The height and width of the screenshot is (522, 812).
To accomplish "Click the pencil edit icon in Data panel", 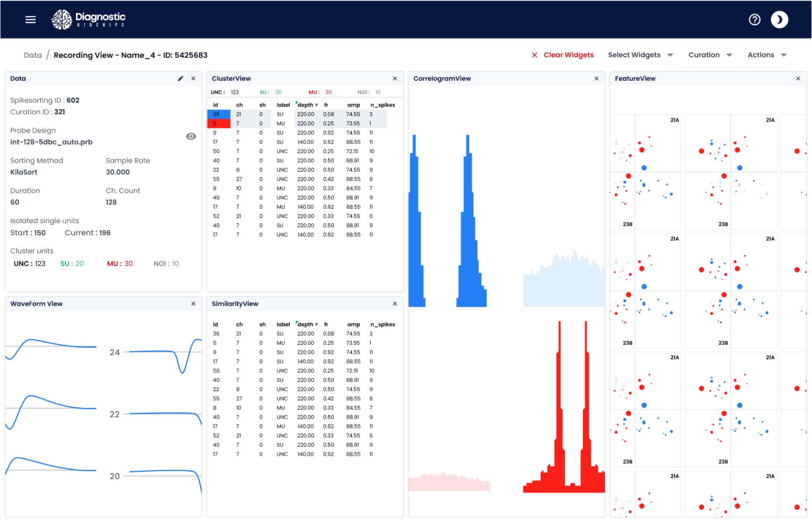I will (180, 79).
